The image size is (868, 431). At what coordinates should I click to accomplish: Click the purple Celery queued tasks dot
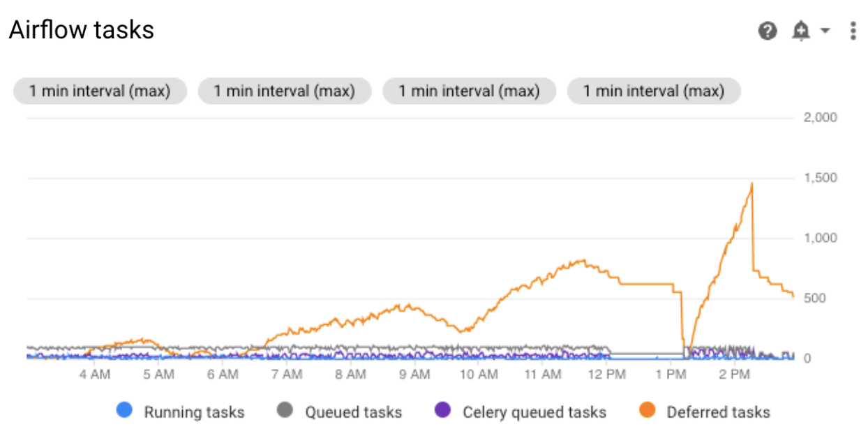(x=443, y=411)
